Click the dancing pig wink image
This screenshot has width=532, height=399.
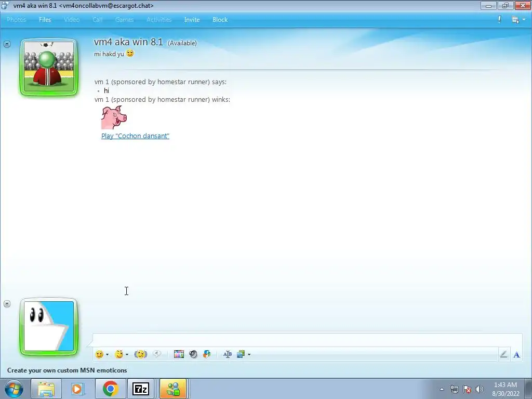point(114,117)
